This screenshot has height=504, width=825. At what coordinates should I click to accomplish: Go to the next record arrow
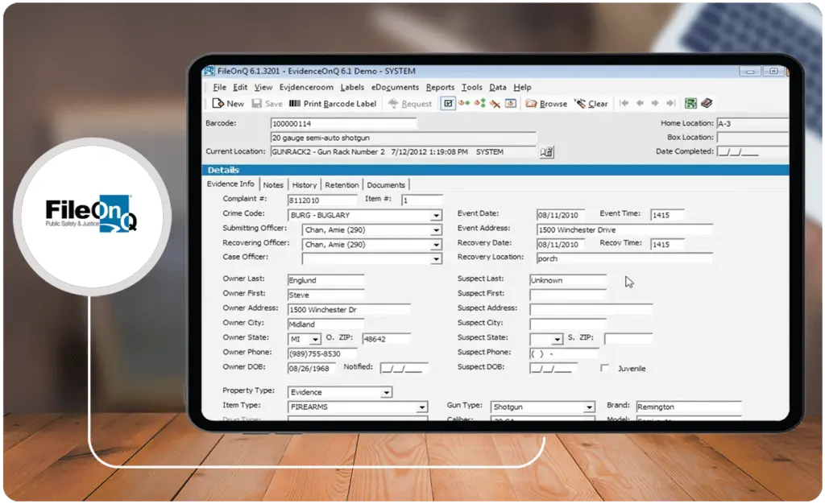655,104
